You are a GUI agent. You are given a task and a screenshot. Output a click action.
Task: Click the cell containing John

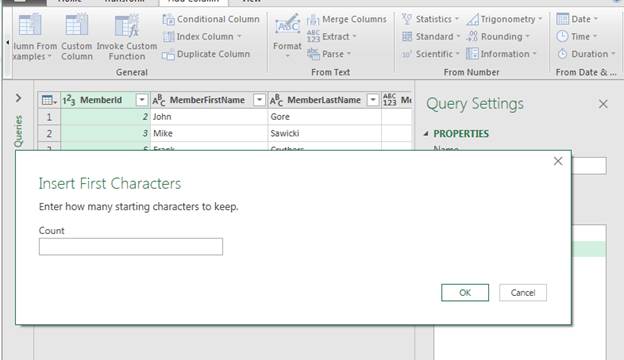click(209, 117)
